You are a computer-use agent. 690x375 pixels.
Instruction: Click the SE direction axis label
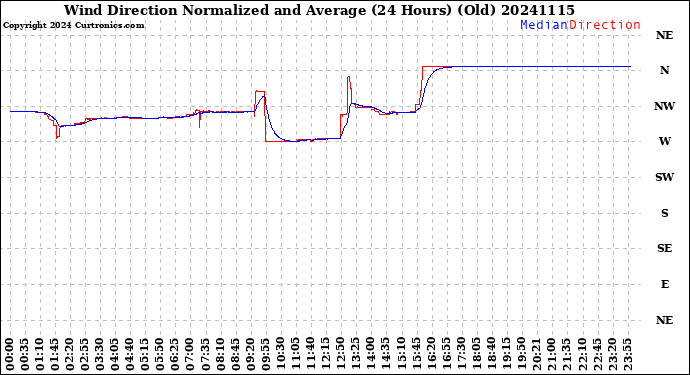664,249
